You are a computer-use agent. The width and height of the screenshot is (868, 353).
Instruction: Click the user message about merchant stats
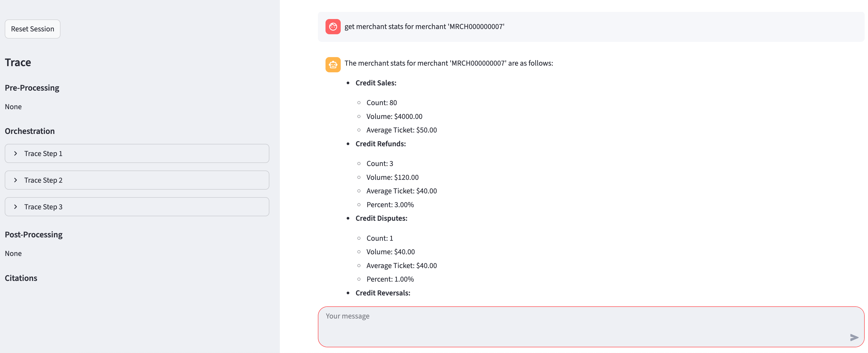pos(424,27)
